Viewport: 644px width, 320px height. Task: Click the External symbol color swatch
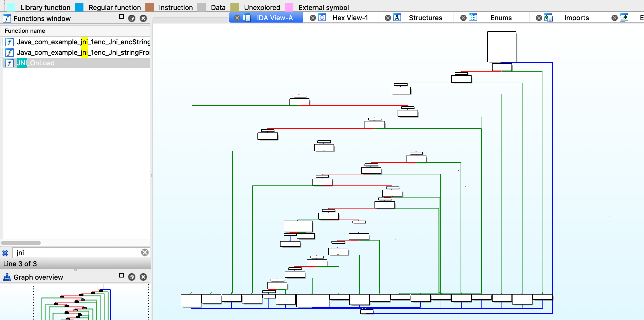pyautogui.click(x=289, y=7)
